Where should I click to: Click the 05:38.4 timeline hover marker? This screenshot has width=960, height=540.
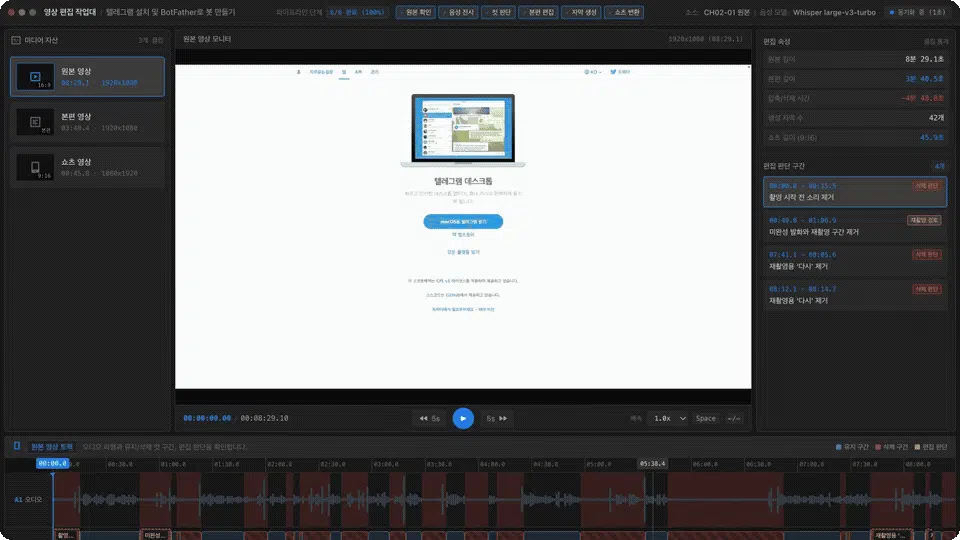click(x=652, y=463)
